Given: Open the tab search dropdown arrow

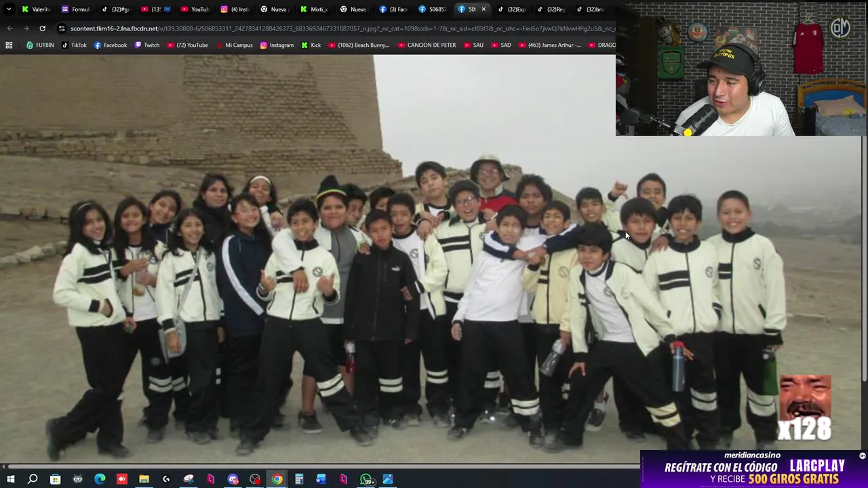Looking at the screenshot, I should [9, 9].
